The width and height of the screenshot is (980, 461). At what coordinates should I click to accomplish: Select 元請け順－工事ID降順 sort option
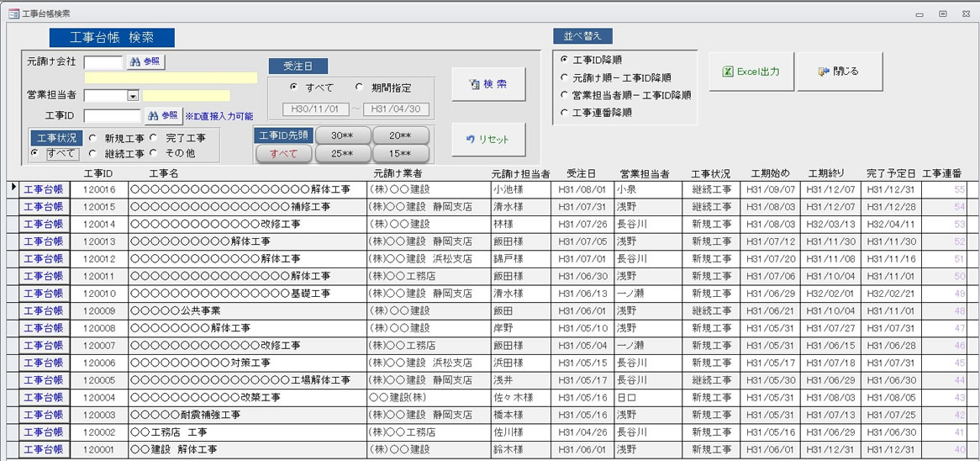tap(564, 77)
